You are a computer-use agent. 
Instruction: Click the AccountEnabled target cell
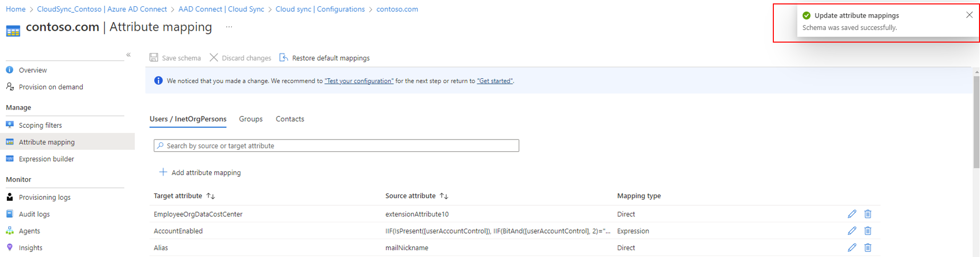[x=178, y=231]
